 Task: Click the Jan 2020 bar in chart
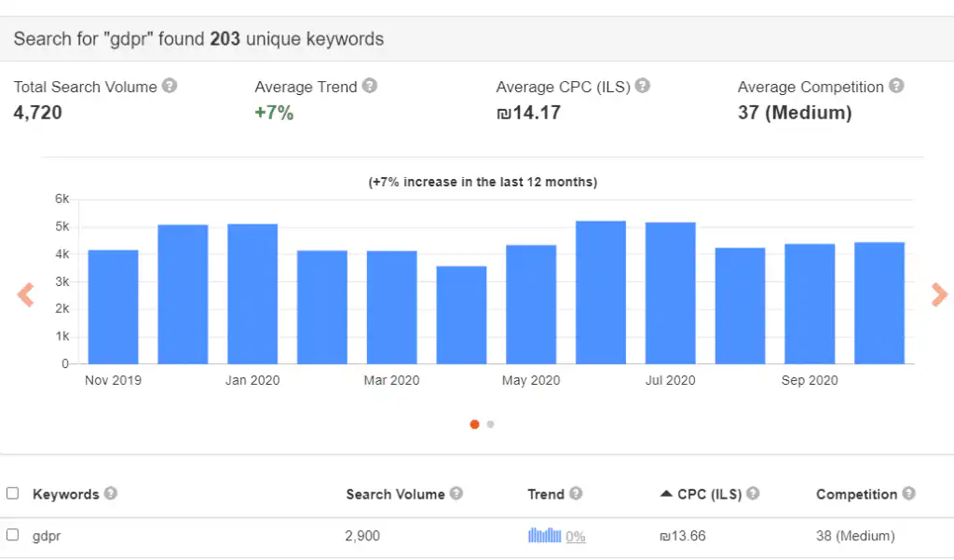[252, 294]
